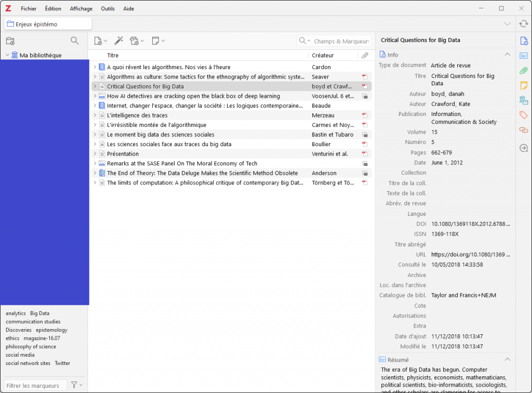Click the collection search magnifier icon

(75, 41)
